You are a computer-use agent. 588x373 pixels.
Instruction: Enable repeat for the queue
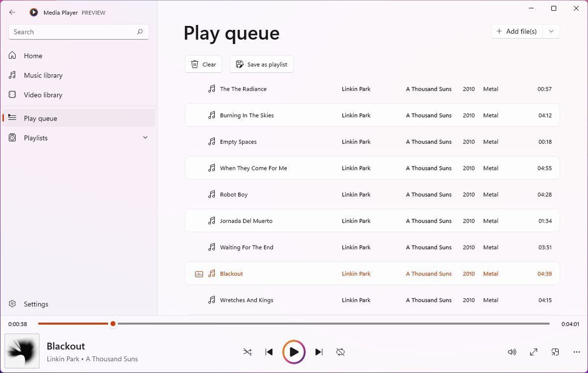coord(341,352)
